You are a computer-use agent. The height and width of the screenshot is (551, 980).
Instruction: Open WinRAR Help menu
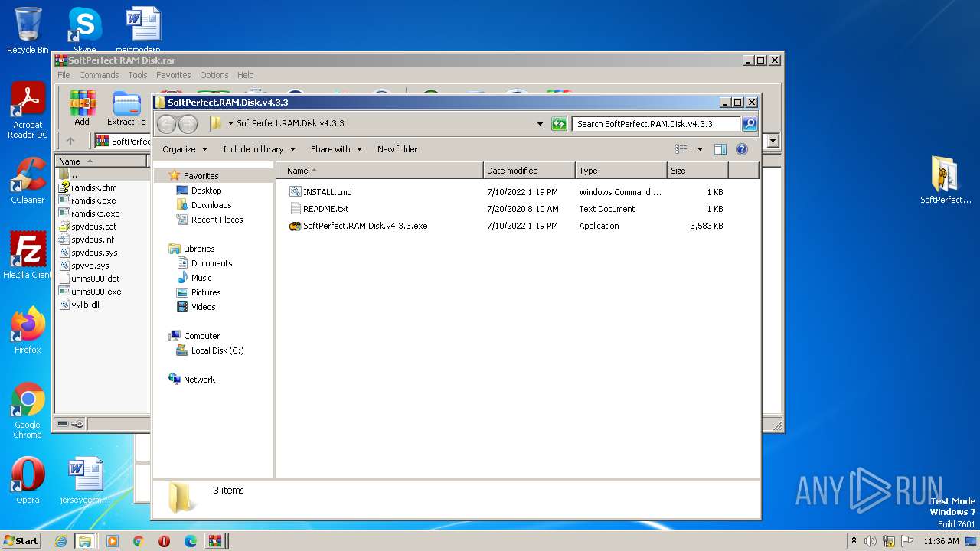click(x=245, y=75)
